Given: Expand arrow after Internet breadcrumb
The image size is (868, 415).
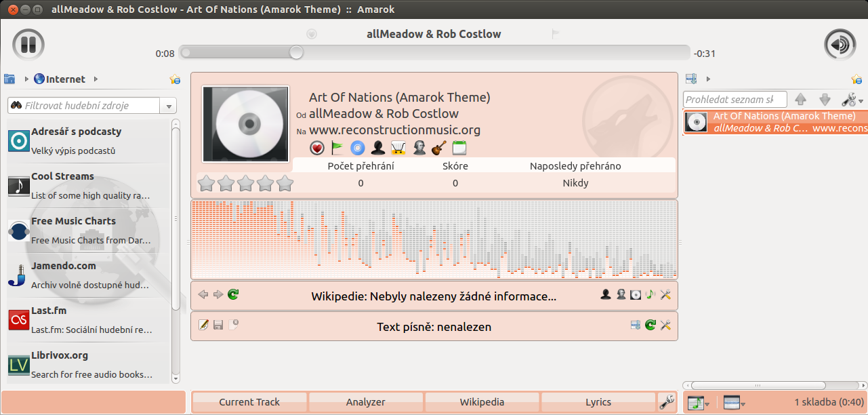Looking at the screenshot, I should coord(96,79).
